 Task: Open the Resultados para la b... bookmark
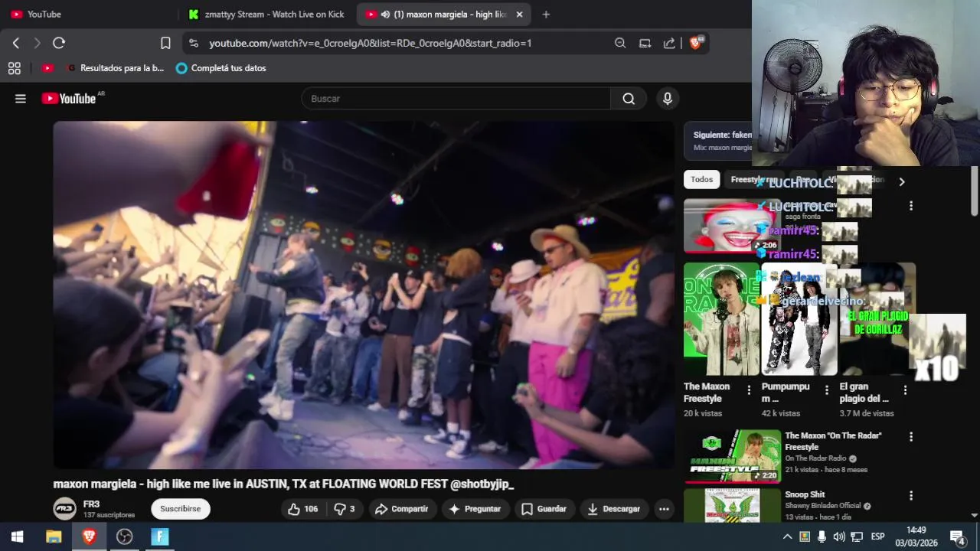click(115, 68)
